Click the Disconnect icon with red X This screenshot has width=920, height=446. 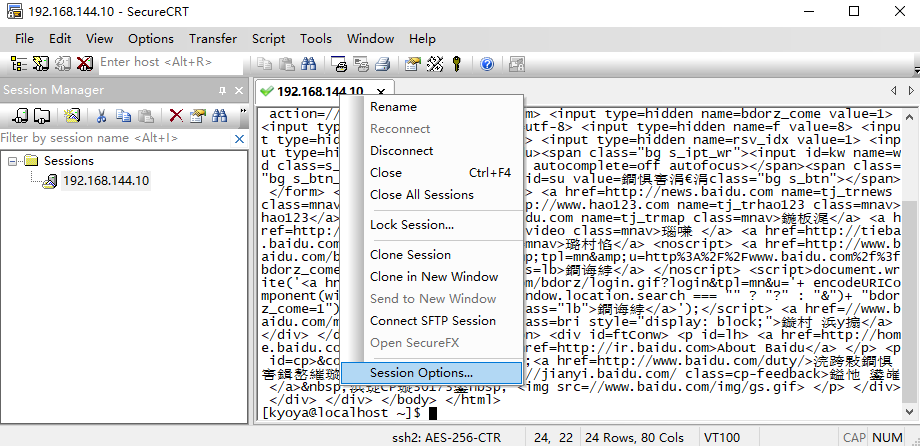84,63
